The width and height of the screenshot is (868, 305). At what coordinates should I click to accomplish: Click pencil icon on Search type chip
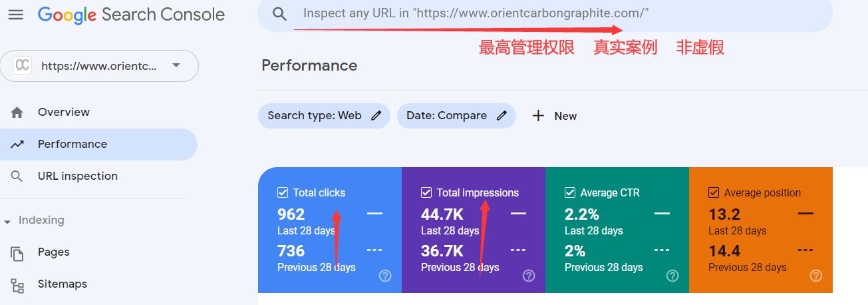coord(376,116)
